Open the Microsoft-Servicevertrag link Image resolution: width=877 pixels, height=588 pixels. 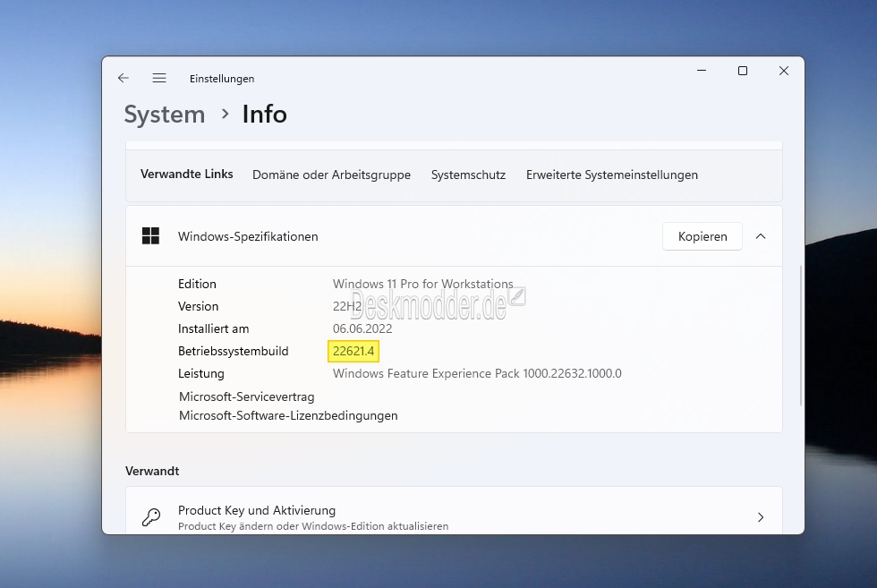click(247, 396)
